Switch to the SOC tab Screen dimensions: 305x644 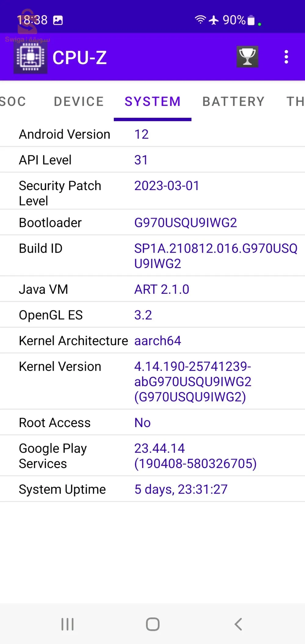pos(13,102)
